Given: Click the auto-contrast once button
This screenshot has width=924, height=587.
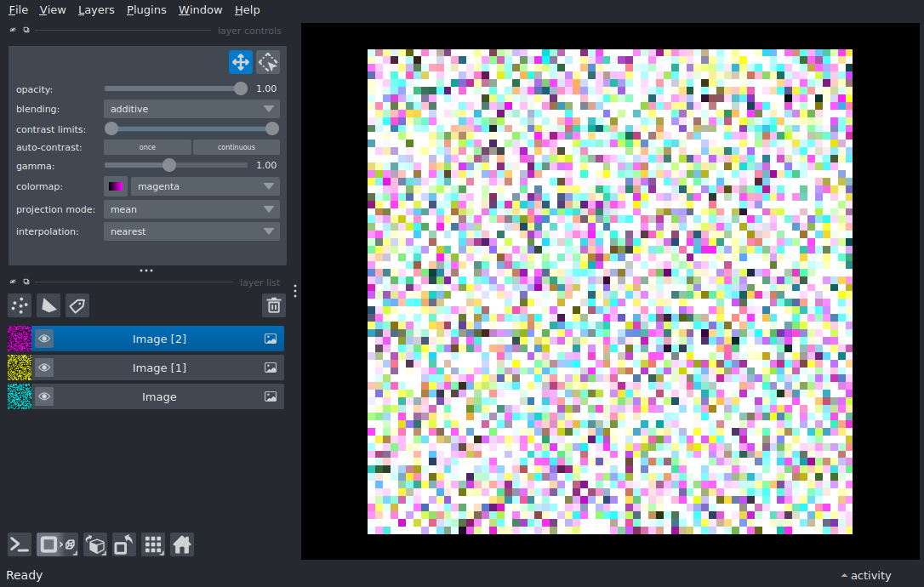Looking at the screenshot, I should click(147, 147).
